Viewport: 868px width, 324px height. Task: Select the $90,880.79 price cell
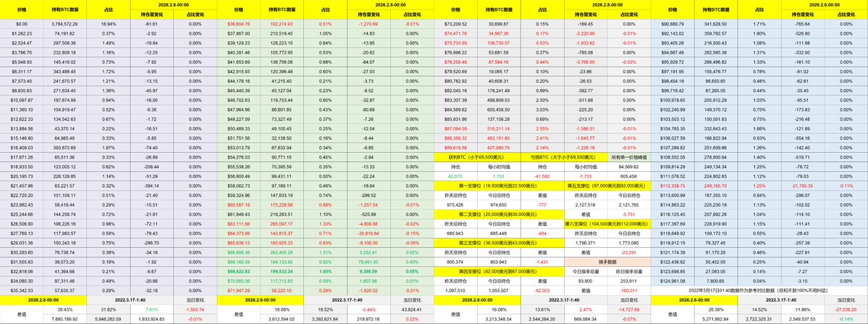(673, 24)
